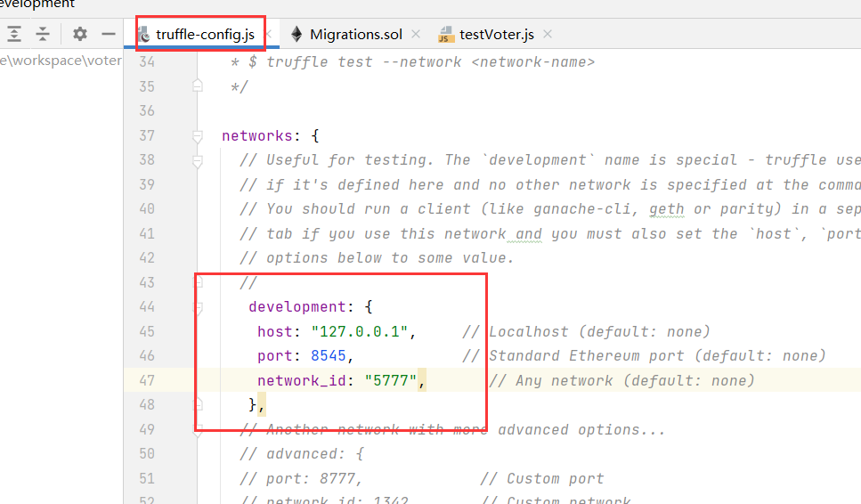The image size is (861, 504).
Task: Hide the project panel with minus icon
Action: [x=109, y=34]
